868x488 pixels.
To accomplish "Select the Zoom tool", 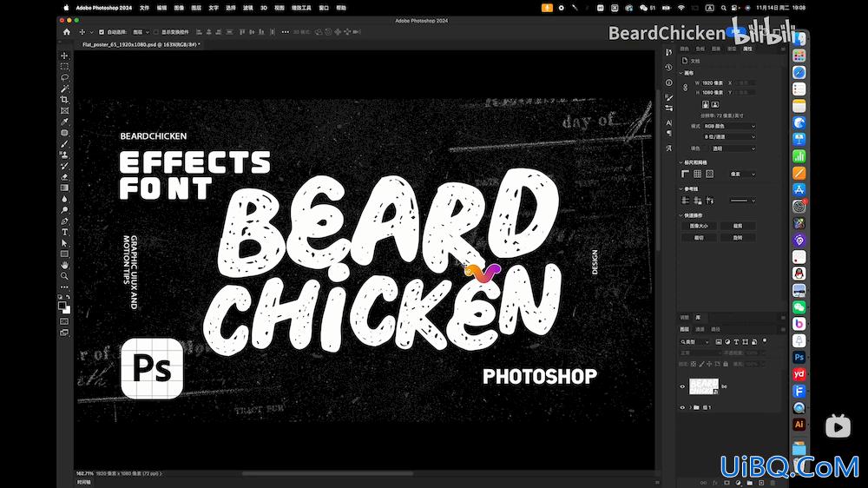I will pyautogui.click(x=65, y=276).
